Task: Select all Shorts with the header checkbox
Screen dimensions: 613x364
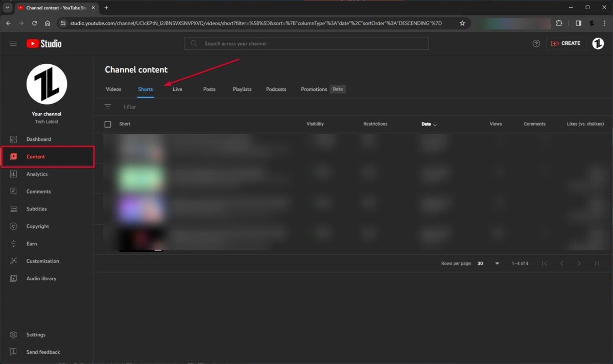Action: 108,124
